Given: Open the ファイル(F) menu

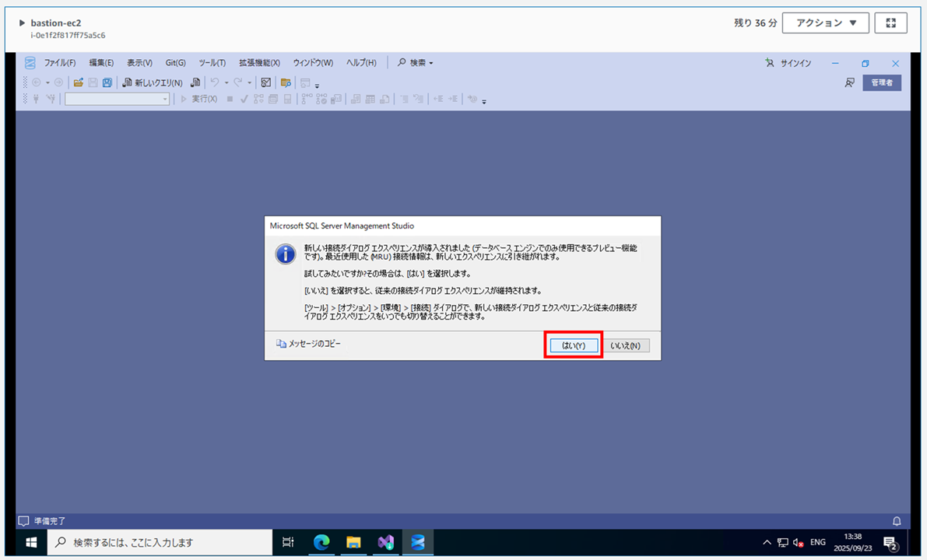Looking at the screenshot, I should click(60, 63).
